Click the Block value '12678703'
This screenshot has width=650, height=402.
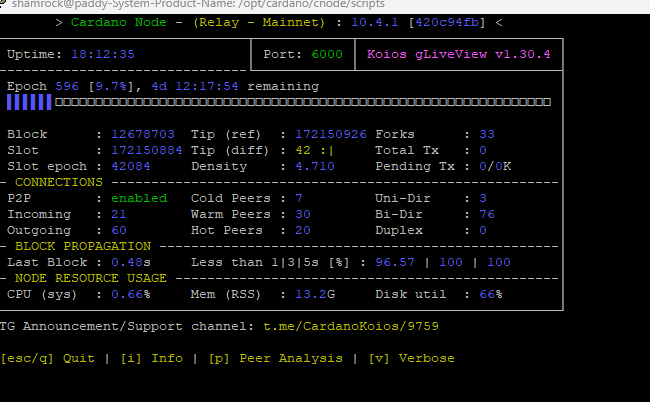click(x=143, y=134)
